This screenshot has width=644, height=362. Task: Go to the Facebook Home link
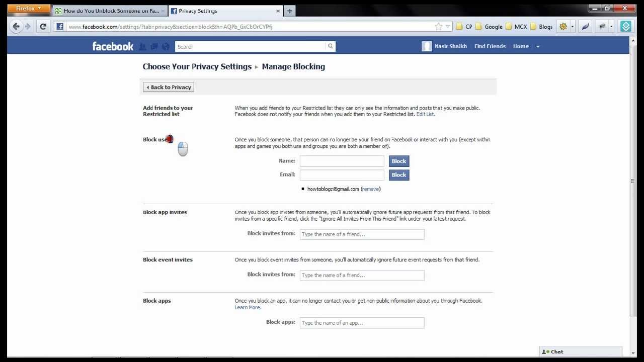521,46
